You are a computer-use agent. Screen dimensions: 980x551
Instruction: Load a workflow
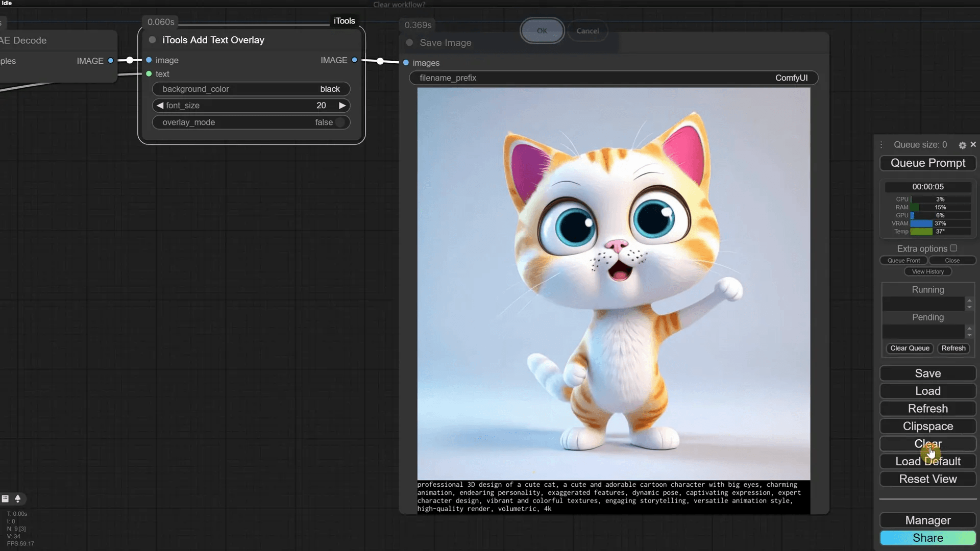(928, 391)
